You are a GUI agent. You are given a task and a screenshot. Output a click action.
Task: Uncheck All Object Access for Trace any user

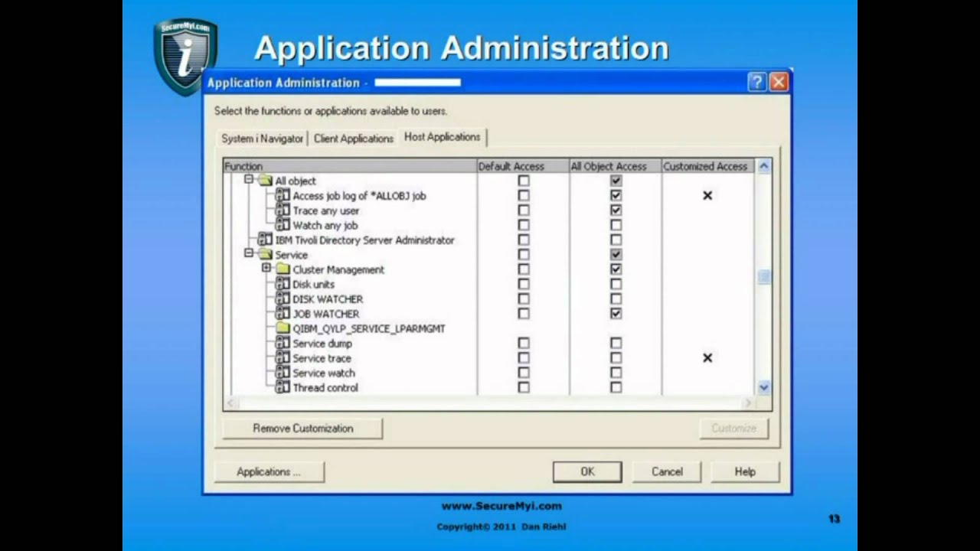tap(616, 210)
